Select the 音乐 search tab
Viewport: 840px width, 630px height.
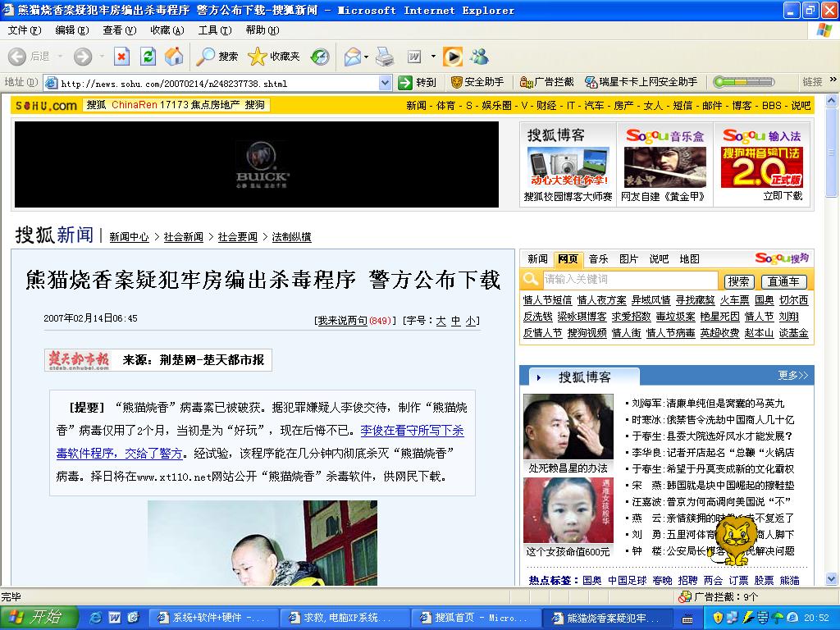(598, 258)
